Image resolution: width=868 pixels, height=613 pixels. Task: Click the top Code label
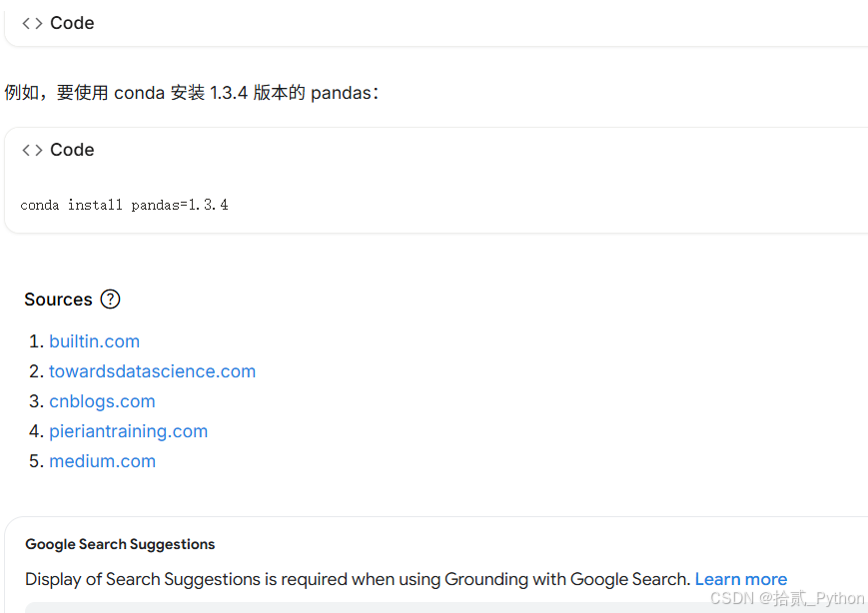click(x=72, y=23)
